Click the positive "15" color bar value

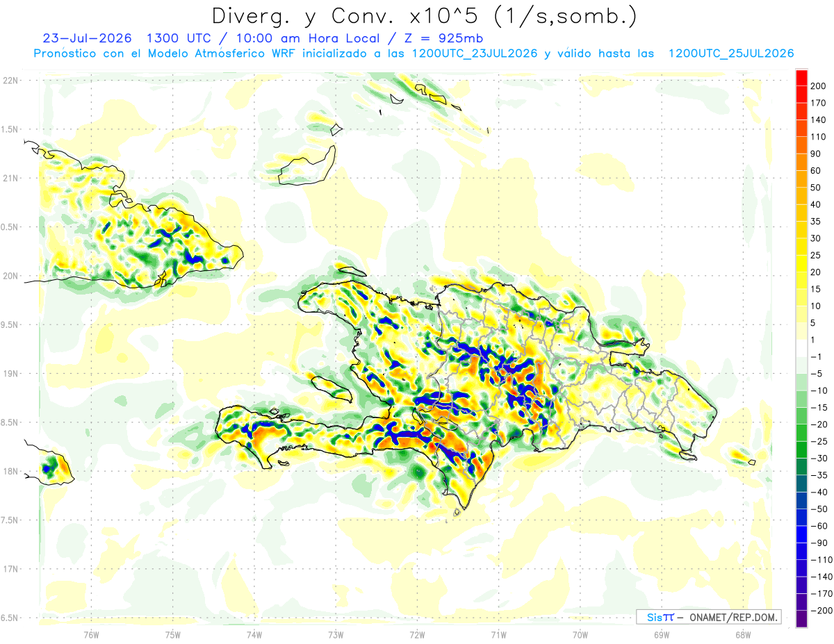817,289
